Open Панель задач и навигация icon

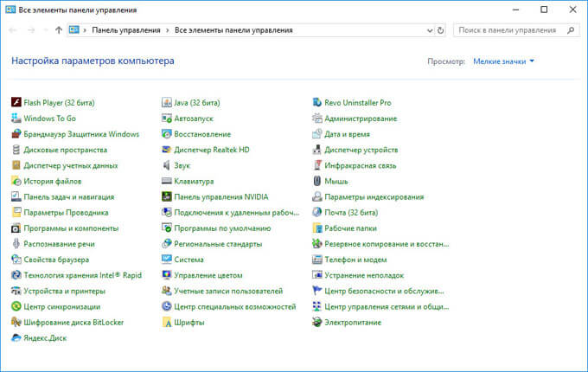[x=16, y=197]
